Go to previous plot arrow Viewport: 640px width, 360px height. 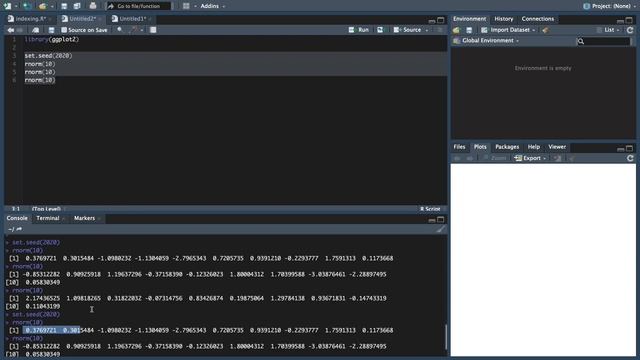(457, 158)
